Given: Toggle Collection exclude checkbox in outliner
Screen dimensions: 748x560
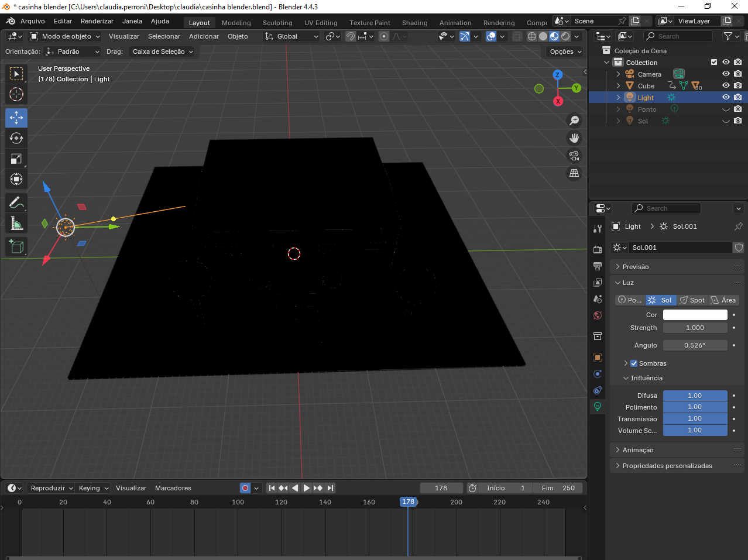Looking at the screenshot, I should [714, 62].
